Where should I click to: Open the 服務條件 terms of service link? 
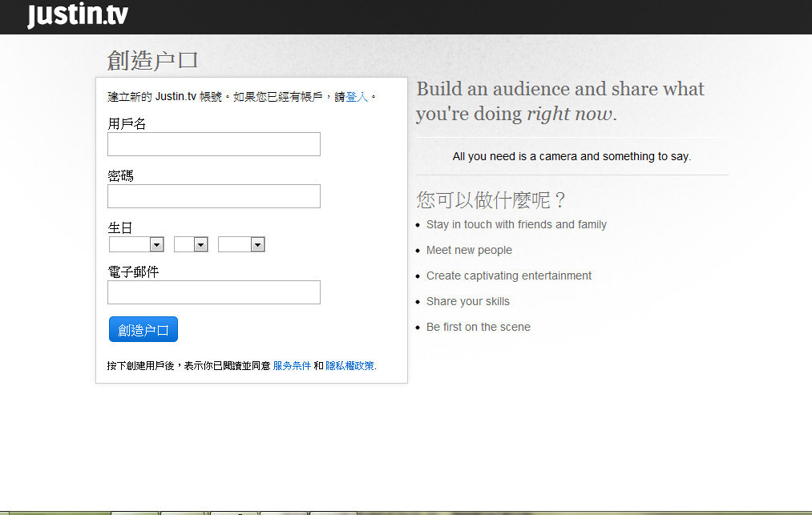click(292, 366)
